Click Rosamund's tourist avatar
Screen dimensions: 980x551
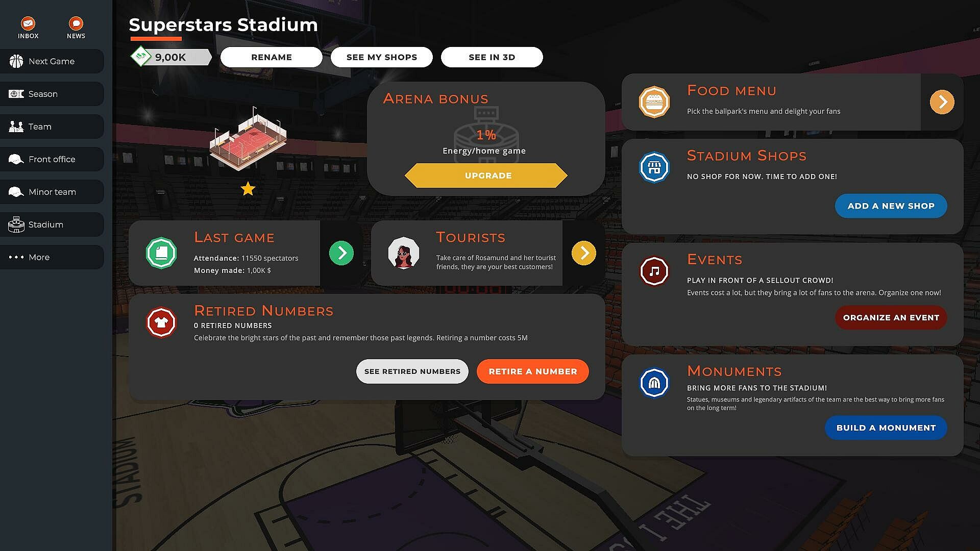pos(404,253)
